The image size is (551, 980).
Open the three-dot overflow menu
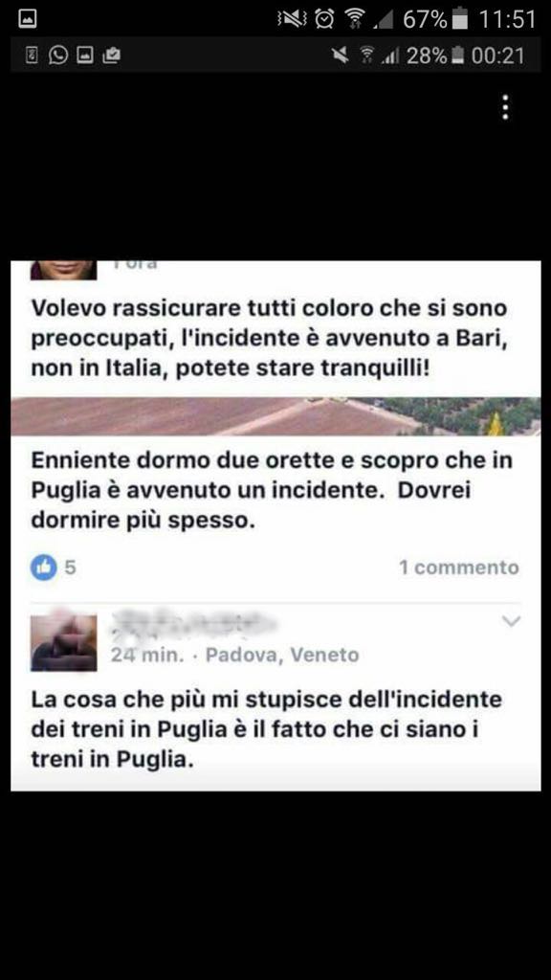[x=505, y=107]
